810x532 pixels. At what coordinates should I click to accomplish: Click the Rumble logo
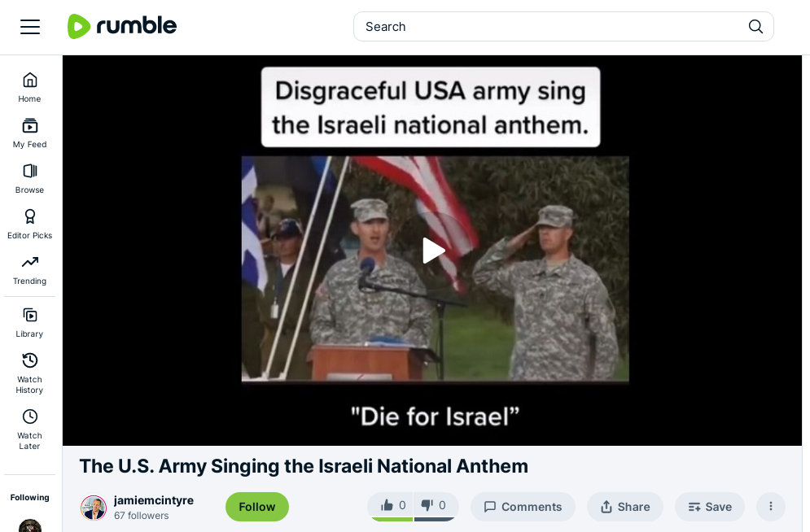(x=122, y=26)
